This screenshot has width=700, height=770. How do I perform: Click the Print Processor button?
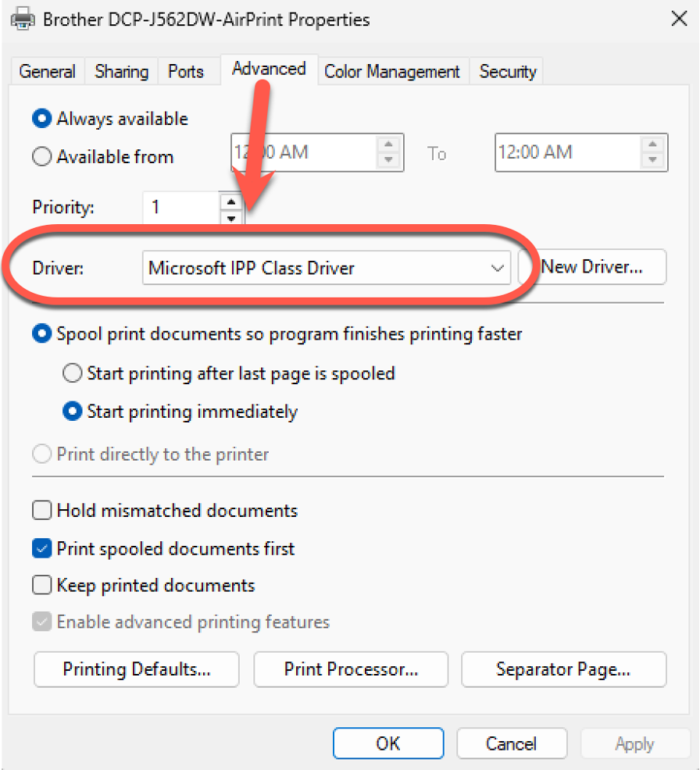(351, 669)
